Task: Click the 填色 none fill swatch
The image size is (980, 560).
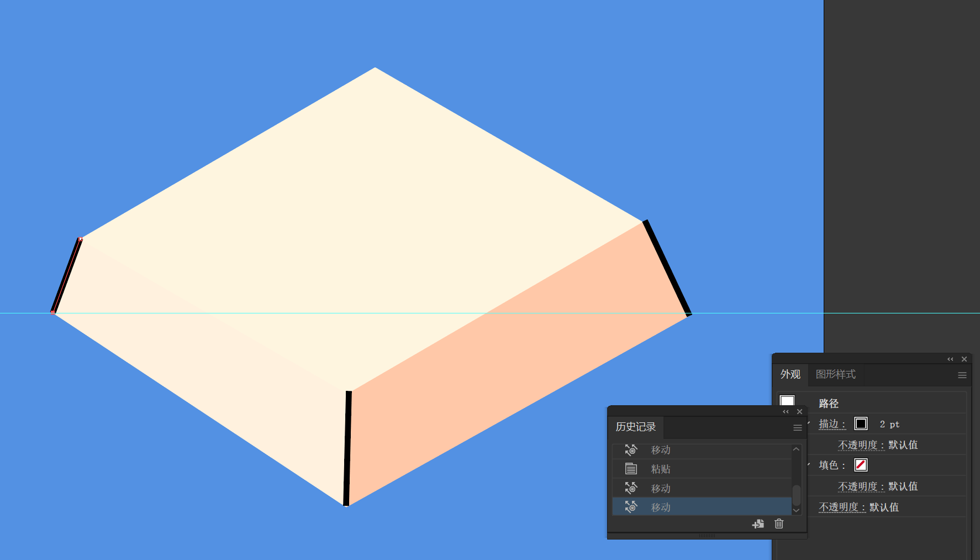Action: pos(861,465)
